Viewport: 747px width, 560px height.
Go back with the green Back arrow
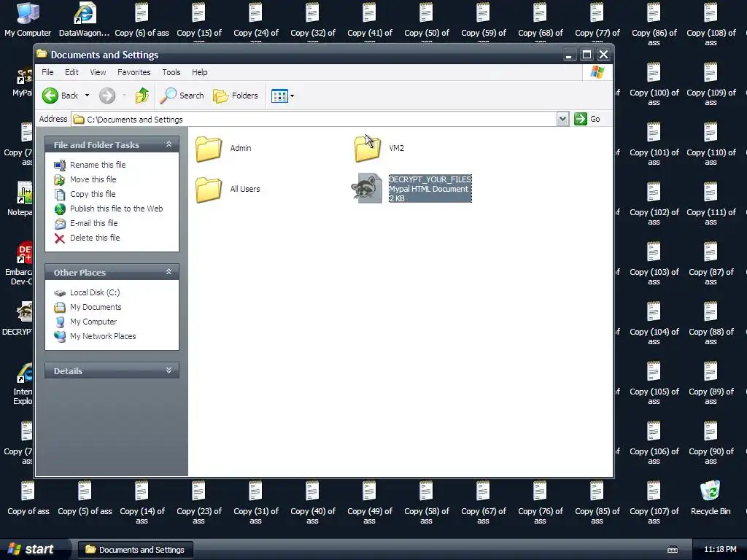(60, 96)
